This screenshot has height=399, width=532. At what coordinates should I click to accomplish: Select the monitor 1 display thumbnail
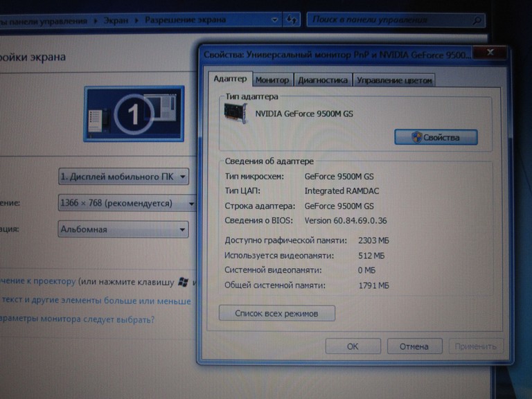(134, 114)
